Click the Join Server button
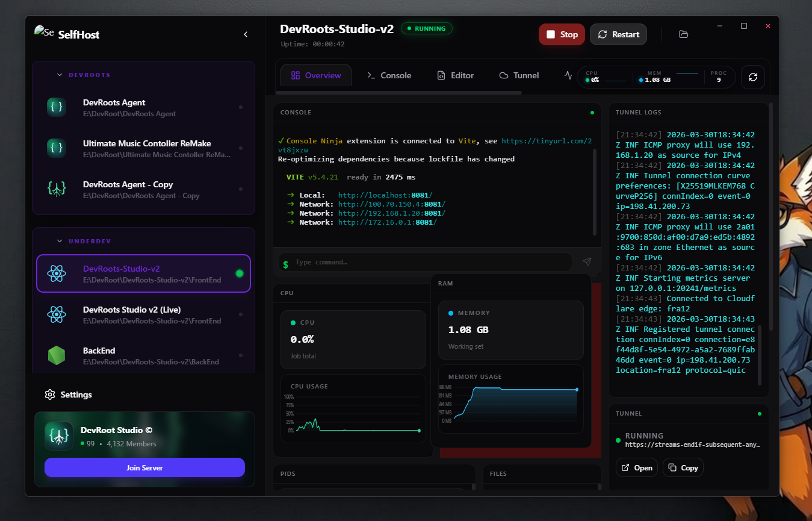 tap(144, 467)
